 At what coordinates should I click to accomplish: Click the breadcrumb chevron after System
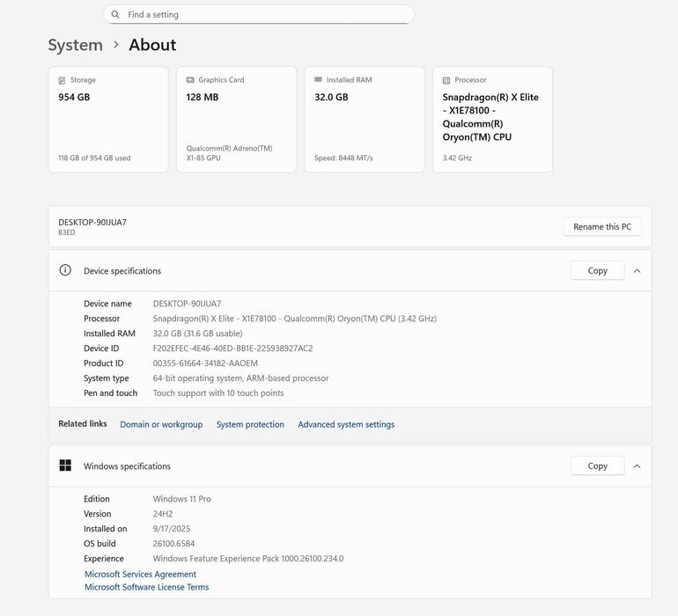point(115,45)
